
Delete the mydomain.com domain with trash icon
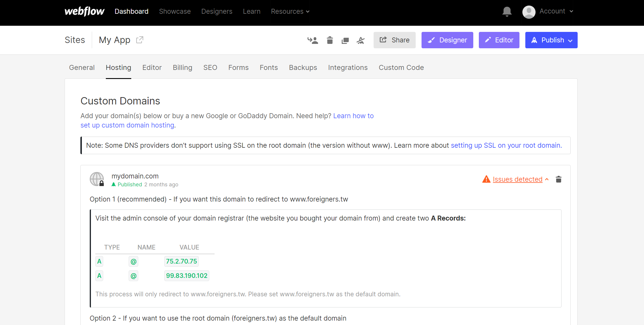[559, 179]
